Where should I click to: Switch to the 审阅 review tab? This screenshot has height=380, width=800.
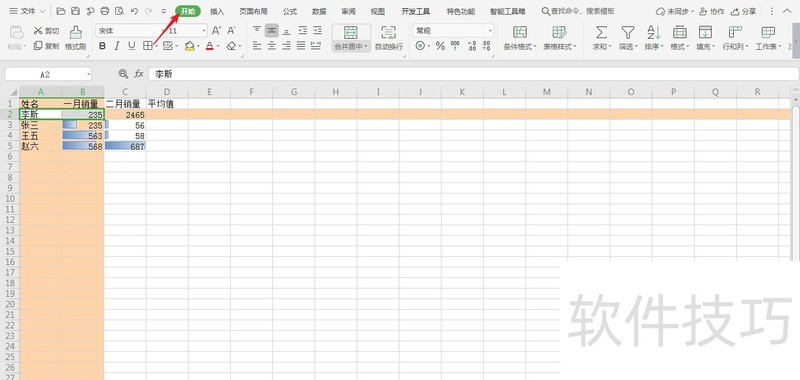[349, 11]
